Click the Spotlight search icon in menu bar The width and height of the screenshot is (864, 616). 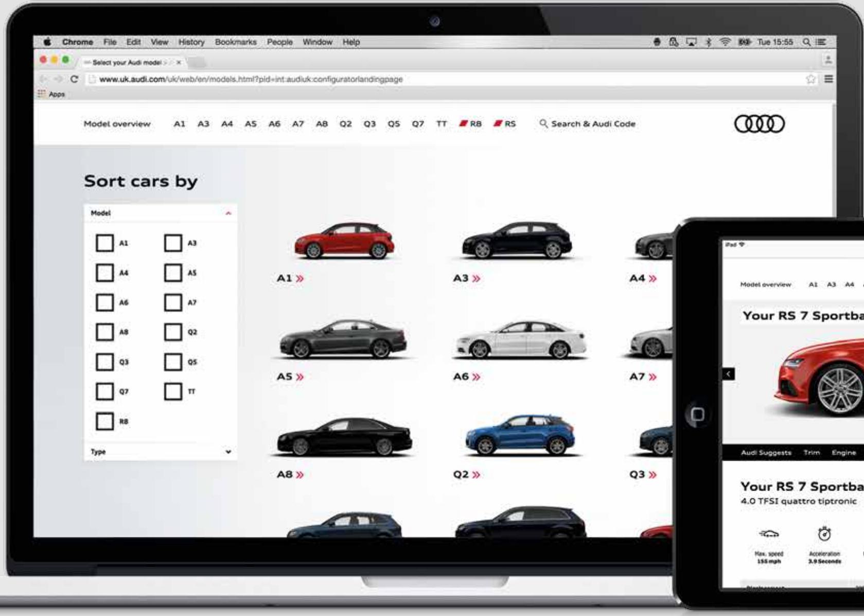pyautogui.click(x=806, y=42)
